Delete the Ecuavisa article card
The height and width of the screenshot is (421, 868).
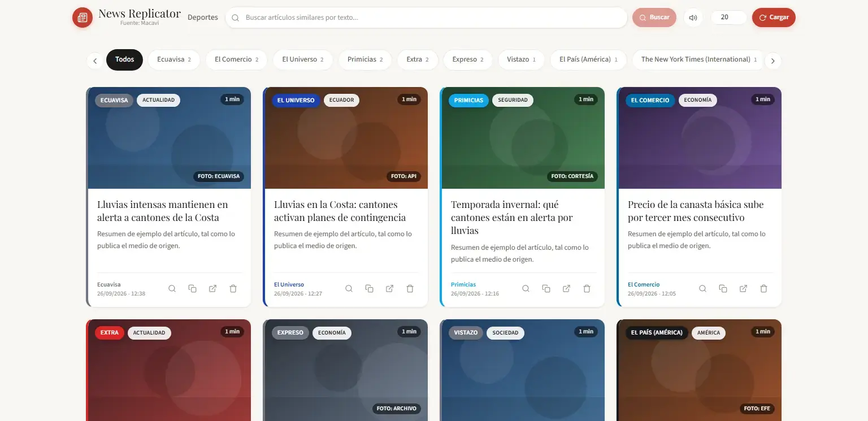[233, 289]
